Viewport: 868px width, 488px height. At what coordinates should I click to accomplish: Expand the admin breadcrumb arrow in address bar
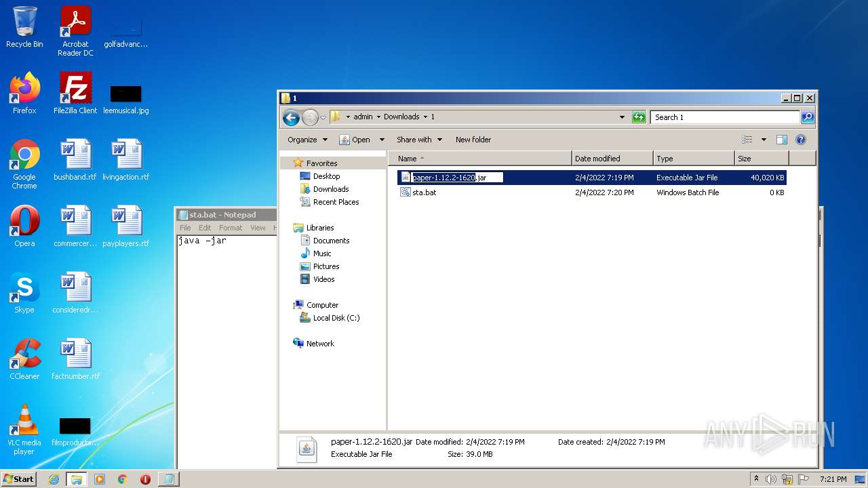pyautogui.click(x=378, y=117)
